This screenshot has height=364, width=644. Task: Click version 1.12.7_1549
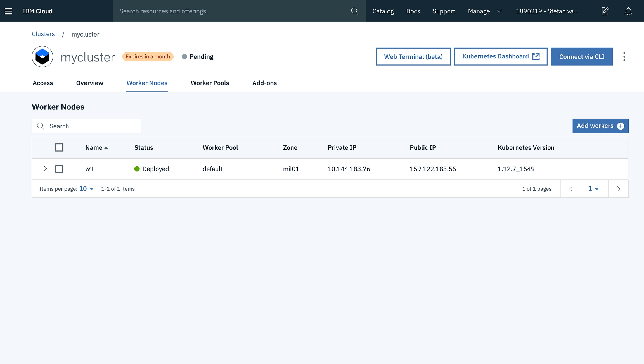click(x=516, y=169)
